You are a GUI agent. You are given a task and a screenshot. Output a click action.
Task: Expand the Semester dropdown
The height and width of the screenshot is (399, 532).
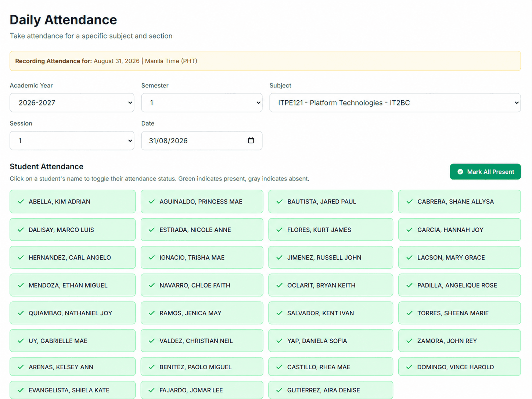pos(202,103)
